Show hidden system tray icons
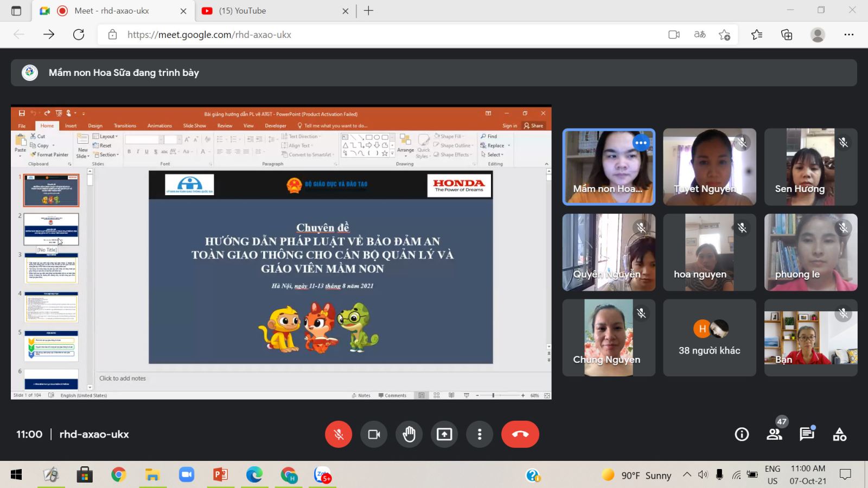868x488 pixels. click(x=687, y=475)
